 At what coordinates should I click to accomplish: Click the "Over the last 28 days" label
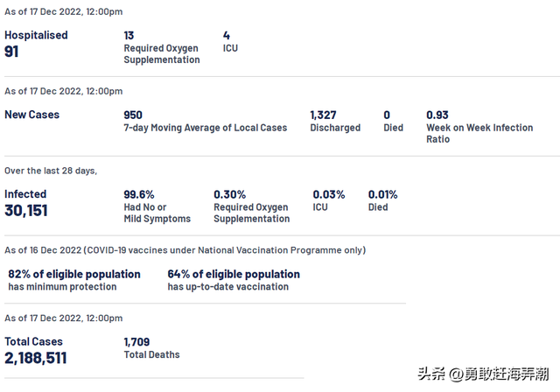click(x=51, y=171)
